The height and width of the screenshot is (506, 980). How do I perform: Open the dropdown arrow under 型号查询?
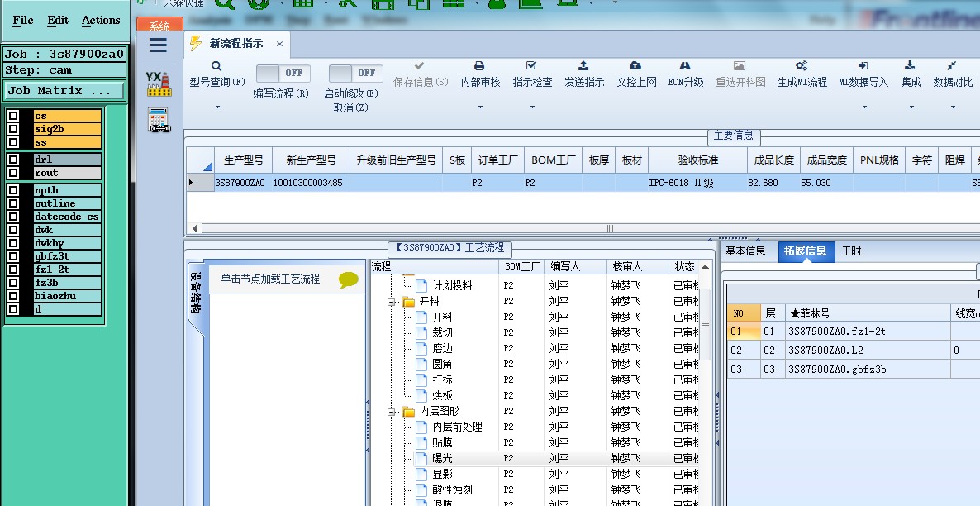217,107
